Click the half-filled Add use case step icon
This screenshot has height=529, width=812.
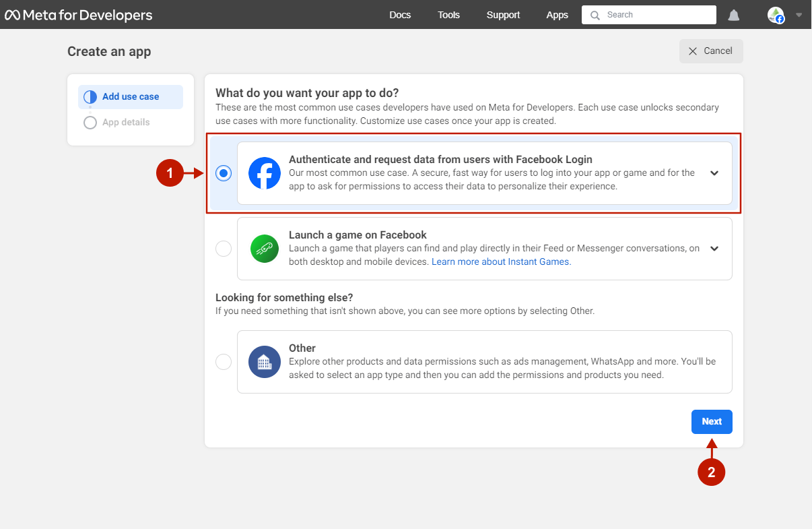90,97
